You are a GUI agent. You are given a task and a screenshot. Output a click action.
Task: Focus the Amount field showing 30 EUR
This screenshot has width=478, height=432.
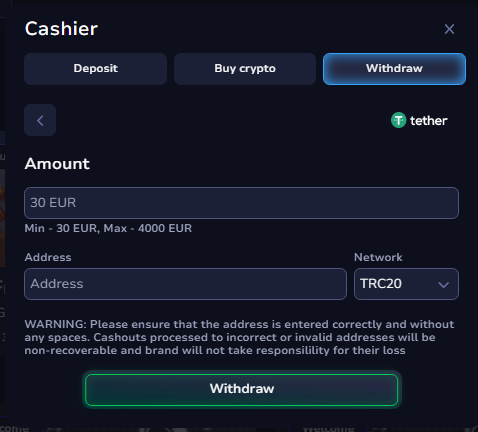(241, 203)
